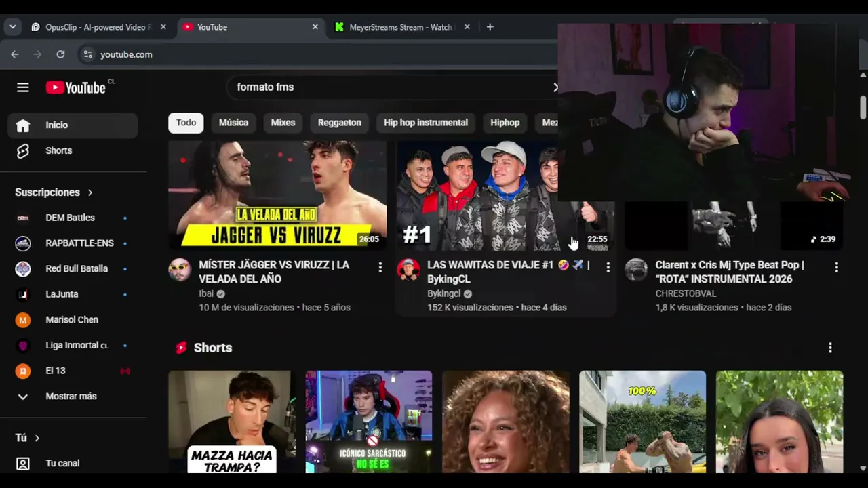Open the Red Bull Batalla channel avatar
Screen dimensions: 868x488
[x=23, y=268]
